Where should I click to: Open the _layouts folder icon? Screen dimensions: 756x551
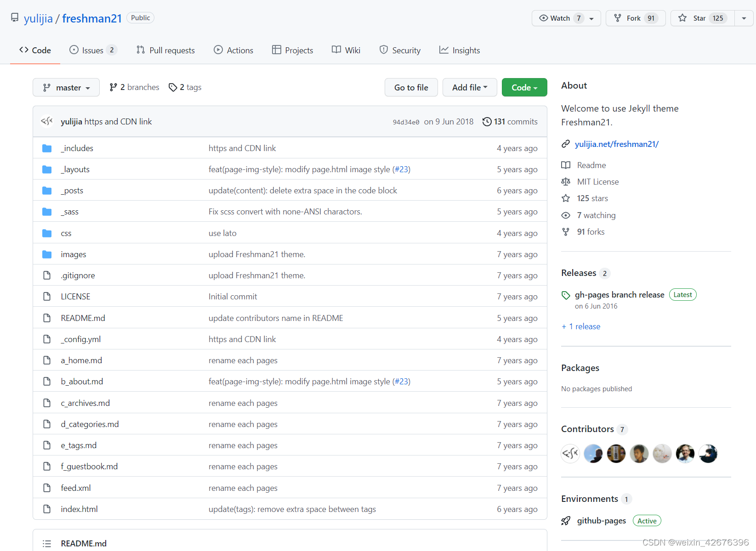pyautogui.click(x=47, y=169)
